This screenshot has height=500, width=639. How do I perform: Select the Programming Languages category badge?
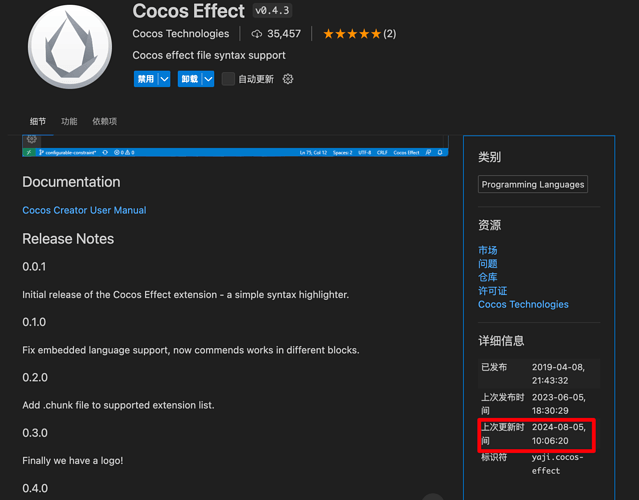[533, 185]
